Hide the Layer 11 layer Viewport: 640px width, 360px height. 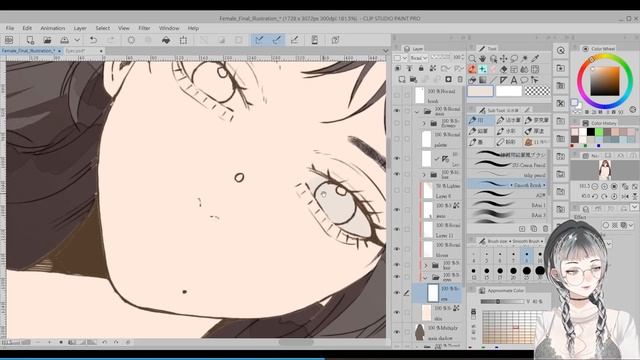click(x=397, y=229)
